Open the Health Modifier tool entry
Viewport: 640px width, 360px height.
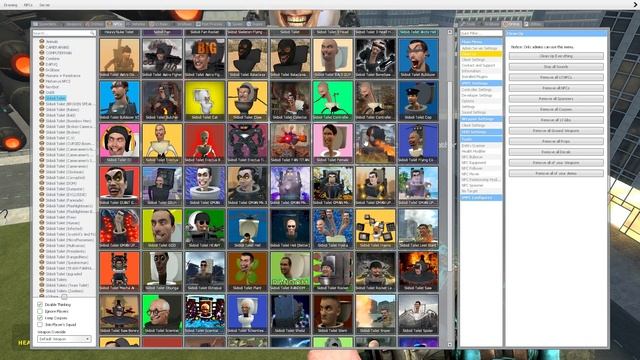[481, 151]
